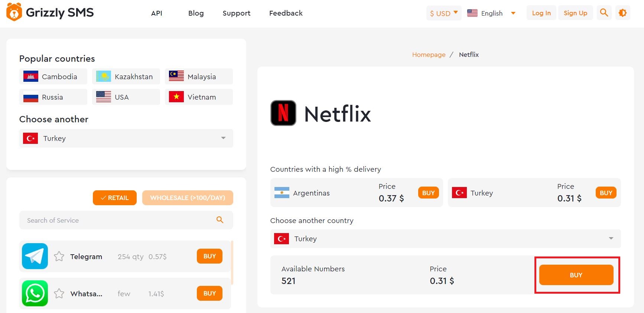Click the Telegram app icon

point(35,256)
